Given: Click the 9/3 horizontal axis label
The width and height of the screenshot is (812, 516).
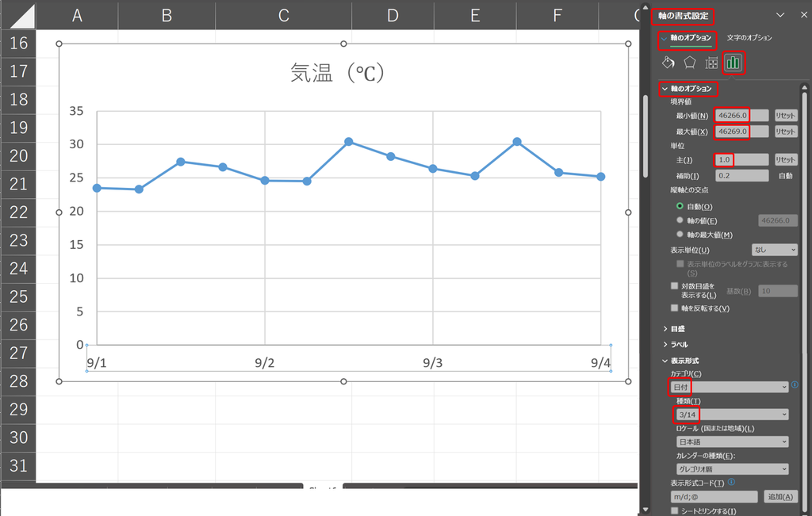Looking at the screenshot, I should [x=432, y=363].
